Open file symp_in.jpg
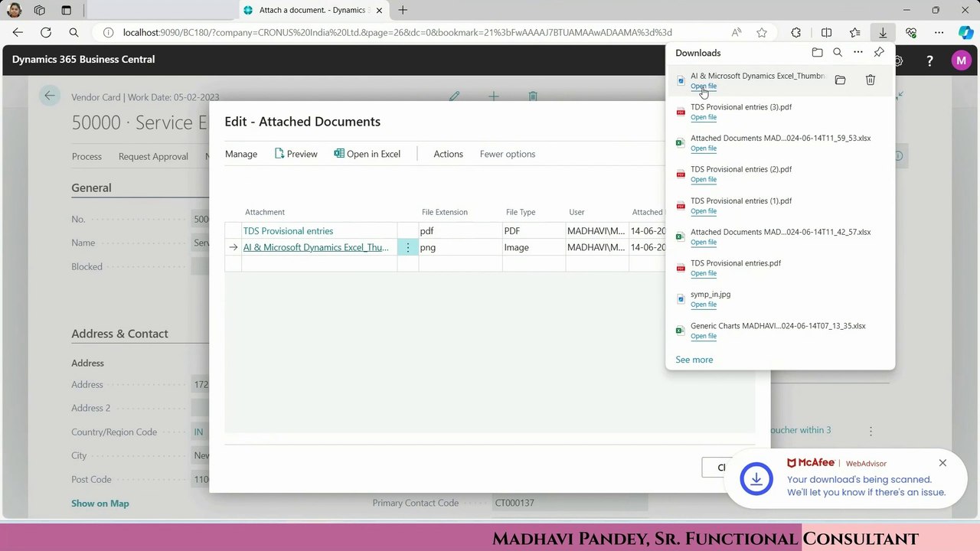This screenshot has width=980, height=551. click(704, 305)
